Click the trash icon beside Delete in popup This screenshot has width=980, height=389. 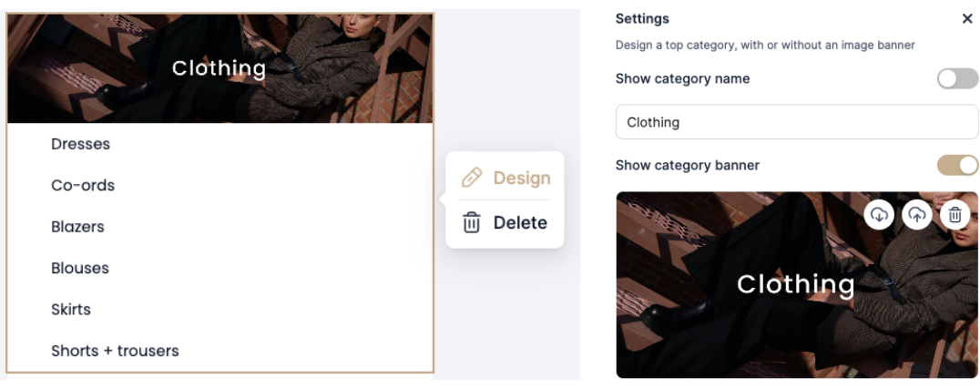(471, 222)
